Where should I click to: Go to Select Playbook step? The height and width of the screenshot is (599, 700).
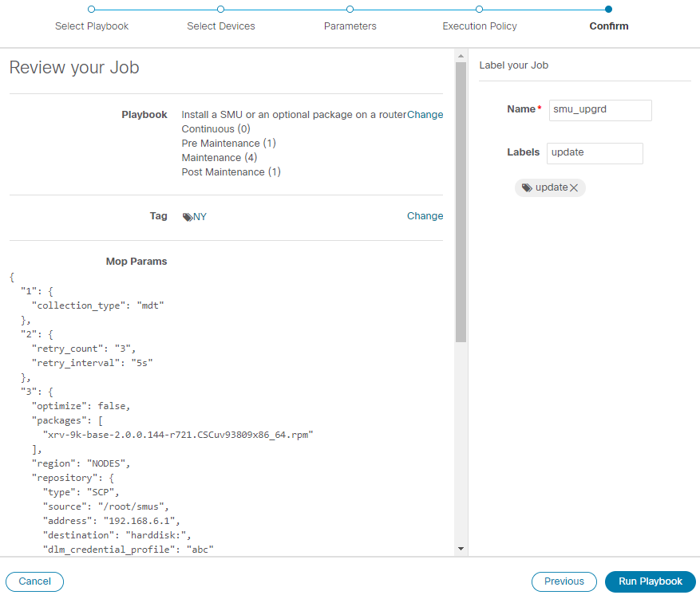[x=91, y=10]
